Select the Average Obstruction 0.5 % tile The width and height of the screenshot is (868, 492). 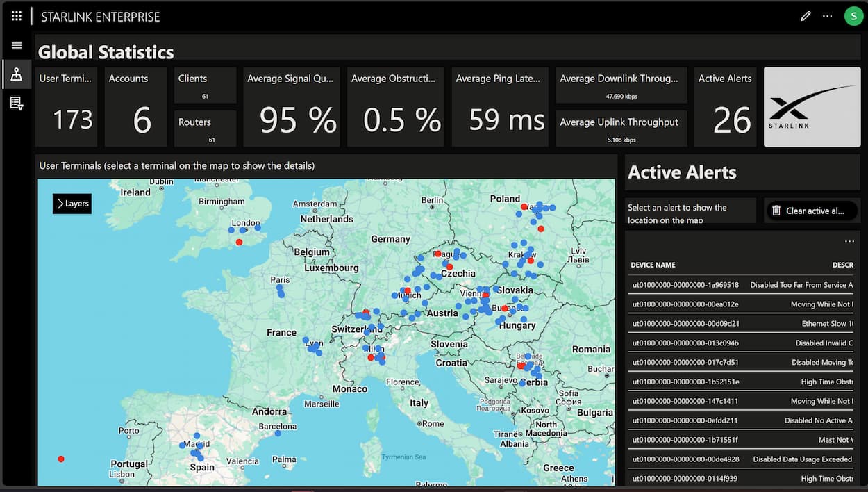(x=396, y=107)
